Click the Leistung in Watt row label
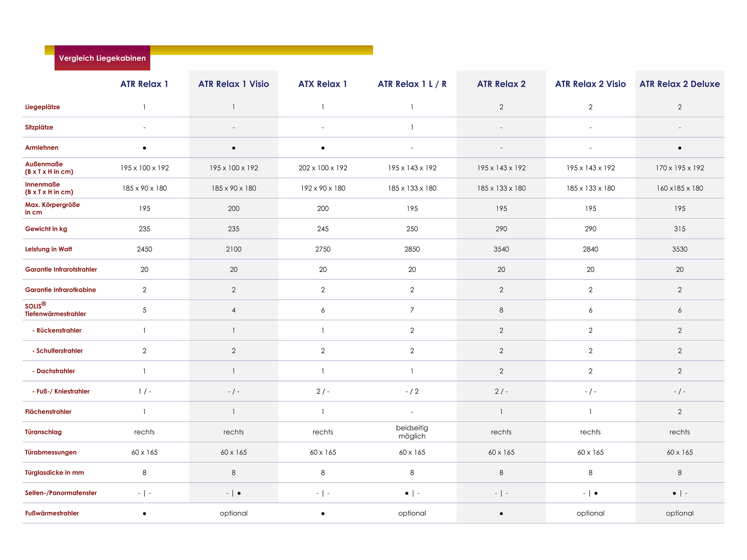The width and height of the screenshot is (747, 560). [49, 249]
